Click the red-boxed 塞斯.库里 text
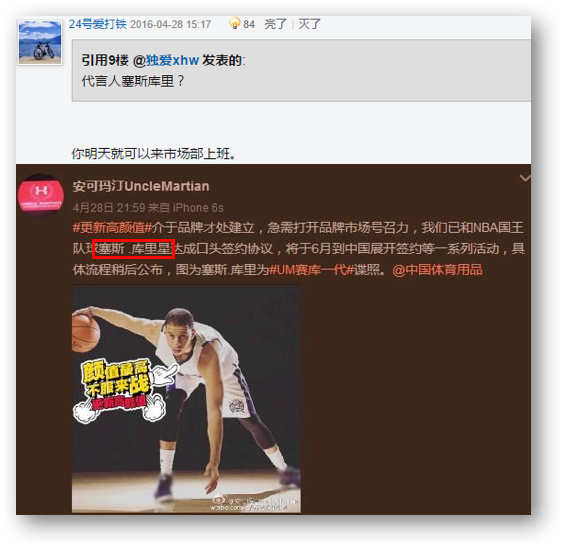The width and height of the screenshot is (562, 546). [x=133, y=248]
